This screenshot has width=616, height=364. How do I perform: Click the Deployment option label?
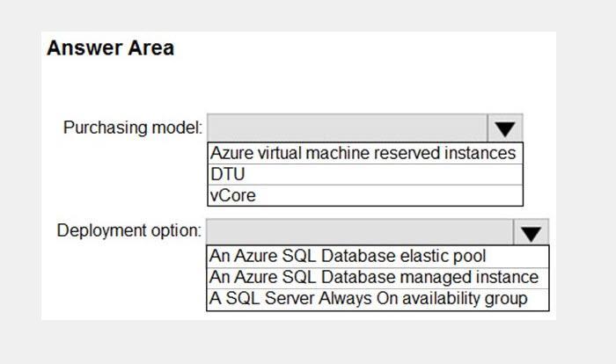128,230
